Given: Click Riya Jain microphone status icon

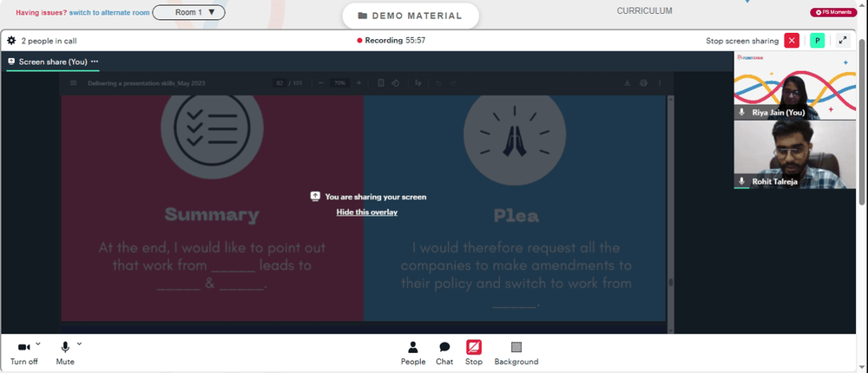Looking at the screenshot, I should point(742,113).
